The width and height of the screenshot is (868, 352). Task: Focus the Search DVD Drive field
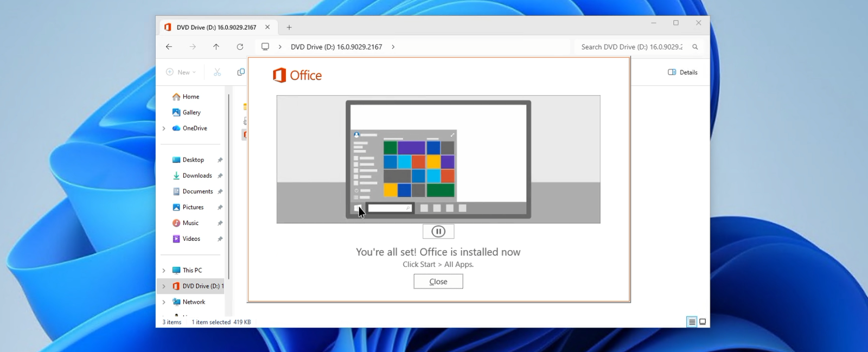coord(631,47)
